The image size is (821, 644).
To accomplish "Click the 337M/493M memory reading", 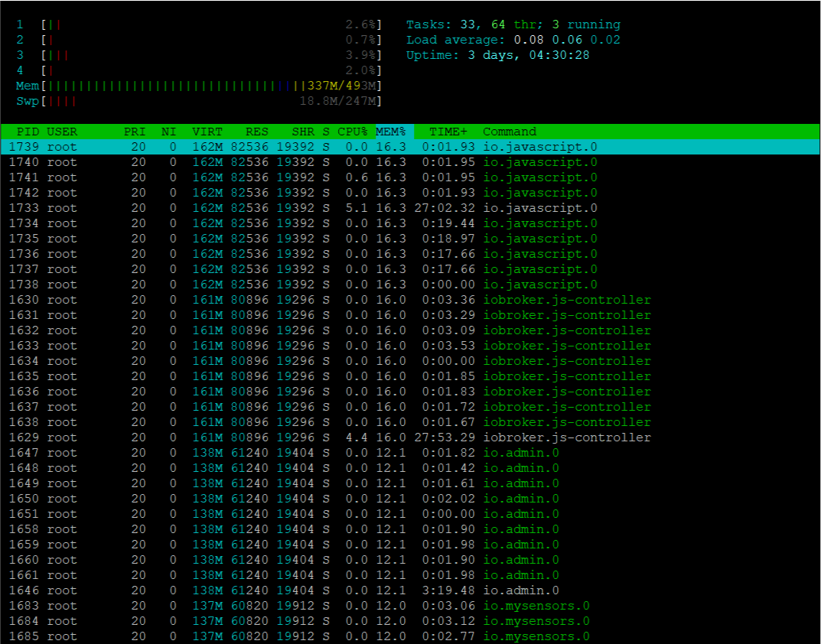I will [342, 86].
